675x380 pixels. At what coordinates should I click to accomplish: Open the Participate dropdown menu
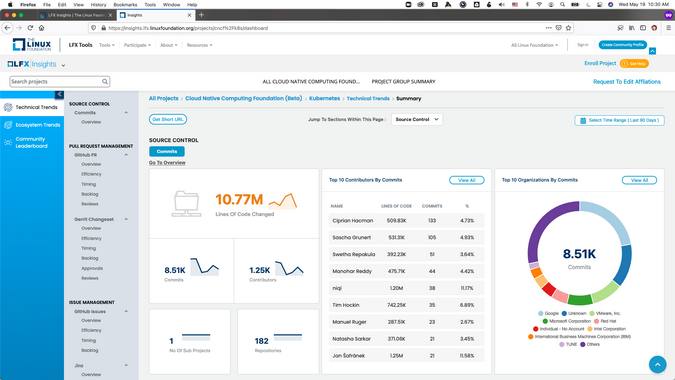(x=137, y=45)
